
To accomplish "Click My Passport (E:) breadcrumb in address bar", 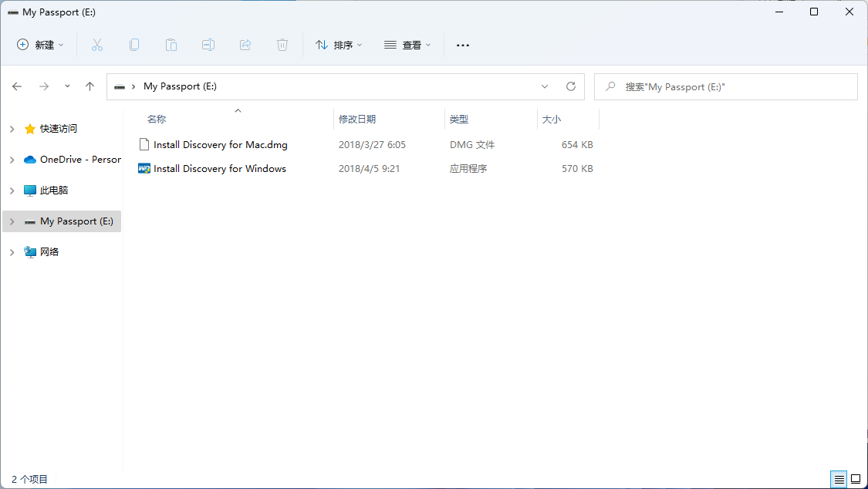I will tap(180, 86).
